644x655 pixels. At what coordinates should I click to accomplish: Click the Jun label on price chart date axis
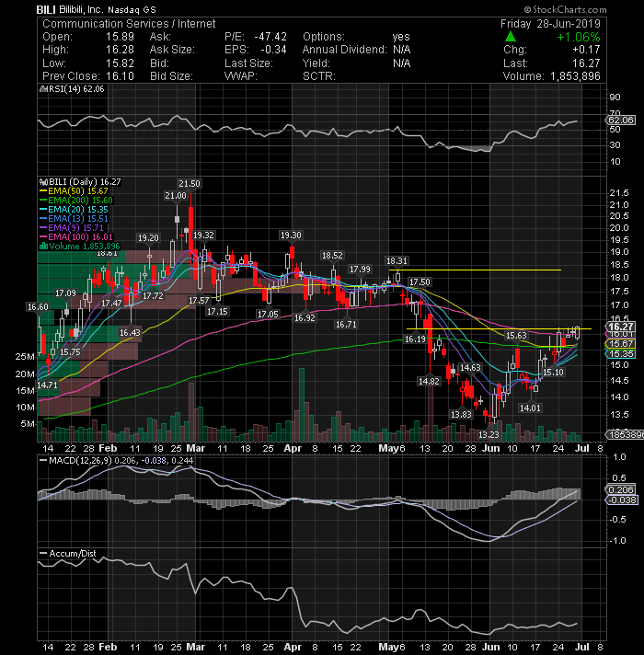[490, 448]
